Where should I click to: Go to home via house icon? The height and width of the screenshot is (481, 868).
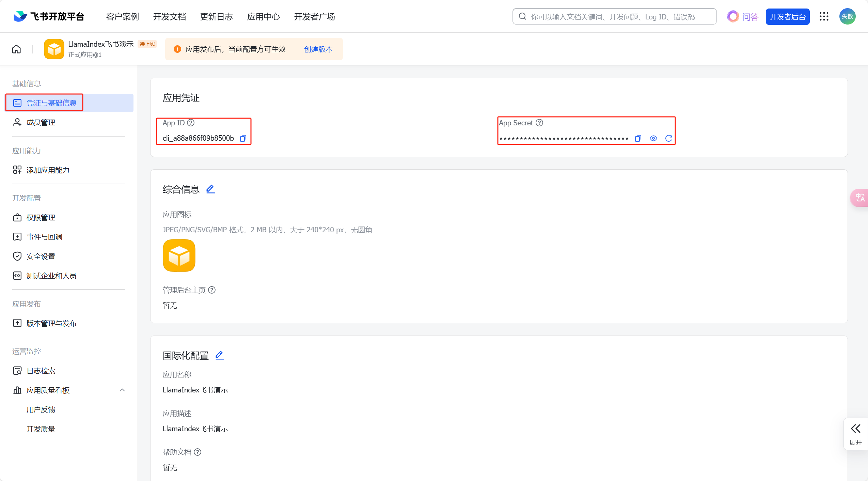click(x=16, y=49)
